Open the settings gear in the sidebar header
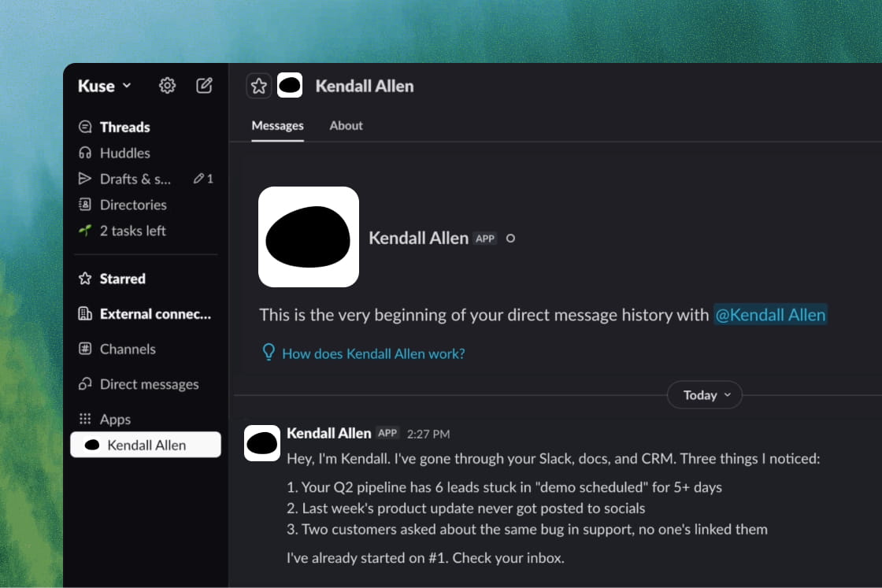This screenshot has width=882, height=588. click(x=167, y=86)
